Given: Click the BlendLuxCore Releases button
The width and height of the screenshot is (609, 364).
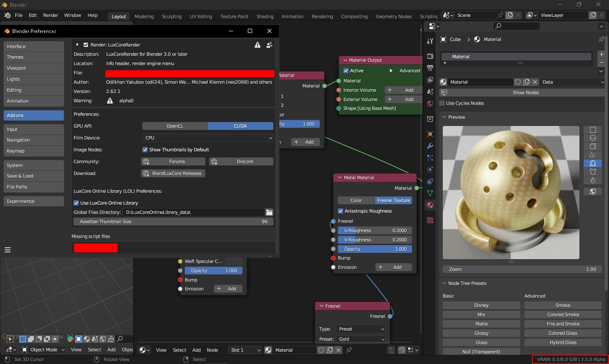Looking at the screenshot, I should click(x=173, y=173).
